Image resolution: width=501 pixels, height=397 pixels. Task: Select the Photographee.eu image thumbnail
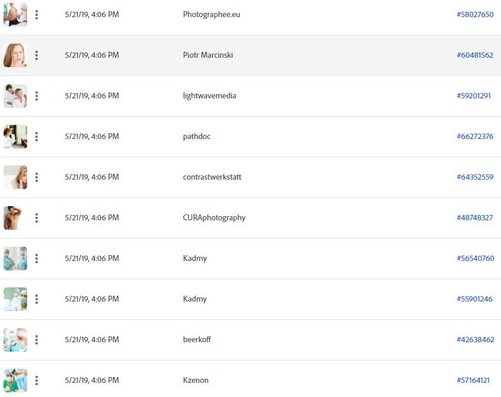(x=15, y=14)
